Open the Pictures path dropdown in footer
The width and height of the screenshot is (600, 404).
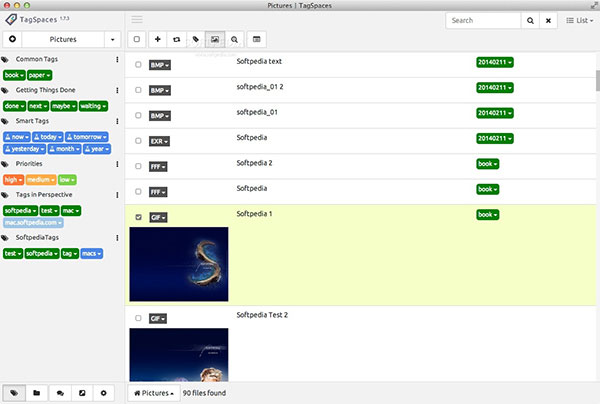[x=153, y=393]
